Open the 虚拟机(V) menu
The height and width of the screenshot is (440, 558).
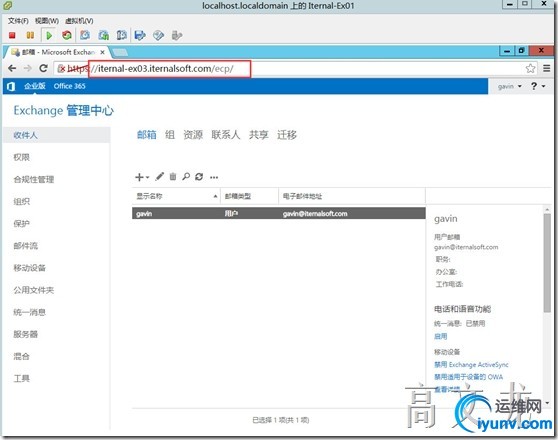point(79,21)
